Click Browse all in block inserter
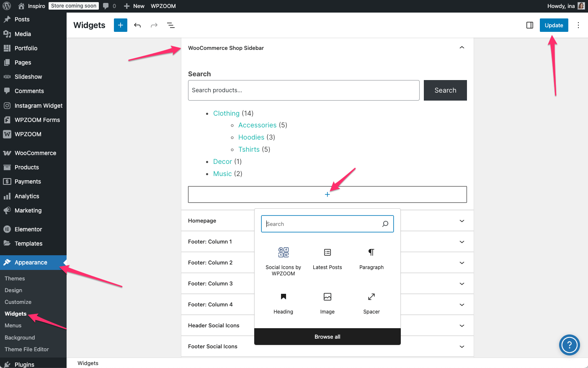The width and height of the screenshot is (588, 368). click(327, 337)
